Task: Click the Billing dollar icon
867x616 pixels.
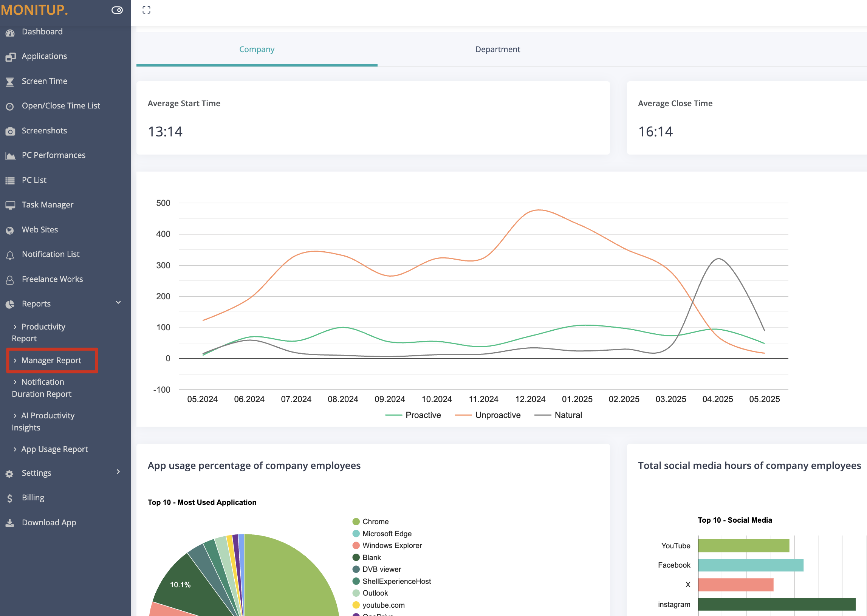Action: [10, 498]
